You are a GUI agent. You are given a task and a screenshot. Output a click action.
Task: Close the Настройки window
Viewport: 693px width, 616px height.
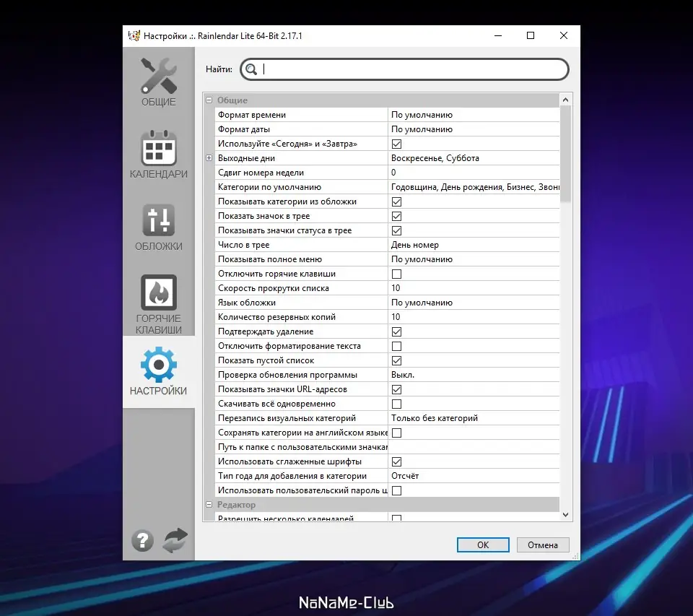[564, 36]
